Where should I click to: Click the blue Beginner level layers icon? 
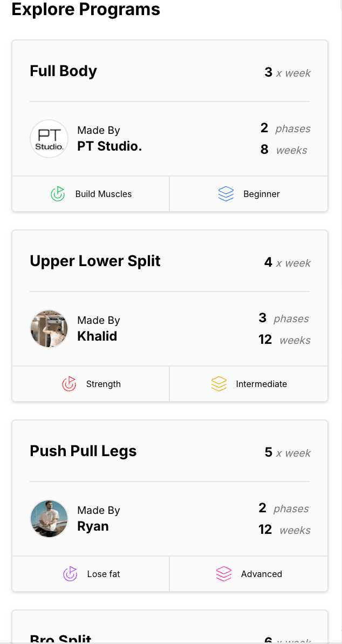[x=226, y=194]
